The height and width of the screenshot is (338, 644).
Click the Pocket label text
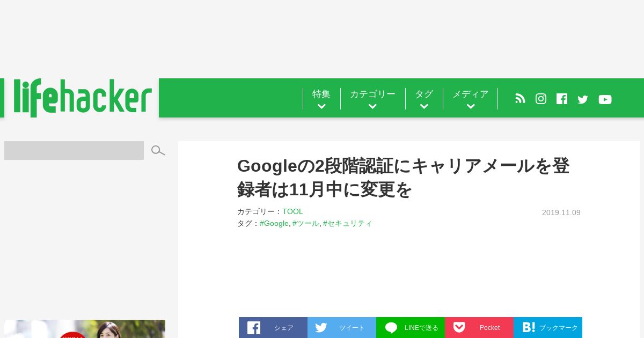coord(489,328)
